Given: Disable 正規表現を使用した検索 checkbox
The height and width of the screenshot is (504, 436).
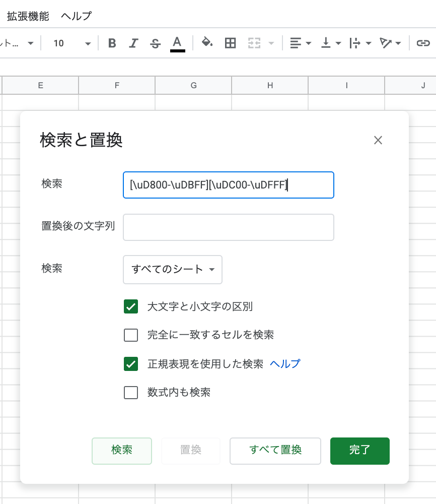Looking at the screenshot, I should [131, 364].
